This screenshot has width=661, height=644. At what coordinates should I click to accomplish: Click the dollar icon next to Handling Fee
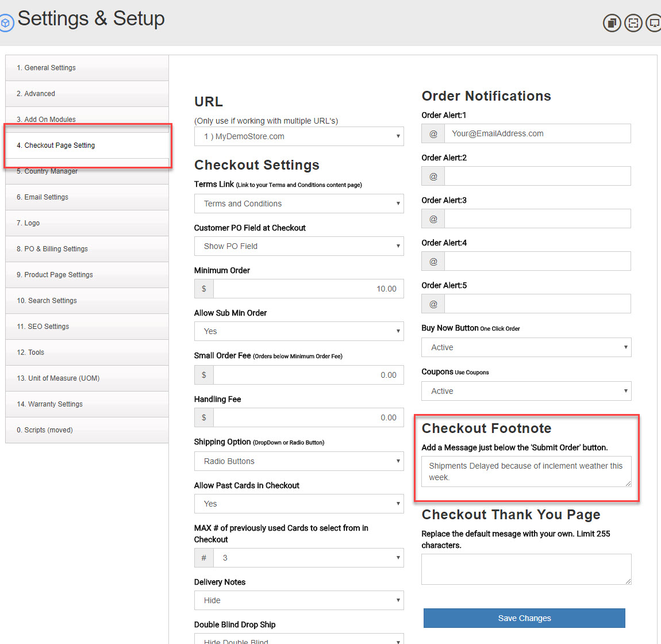[x=204, y=417]
